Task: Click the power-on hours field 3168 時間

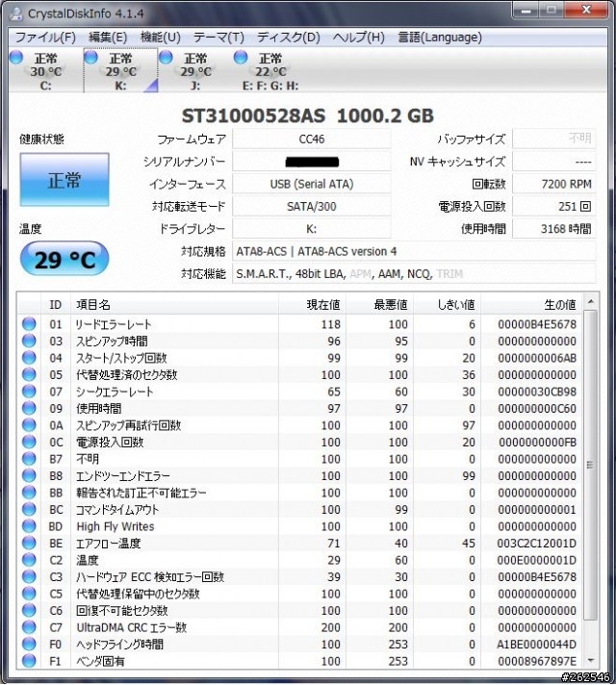Action: 553,228
